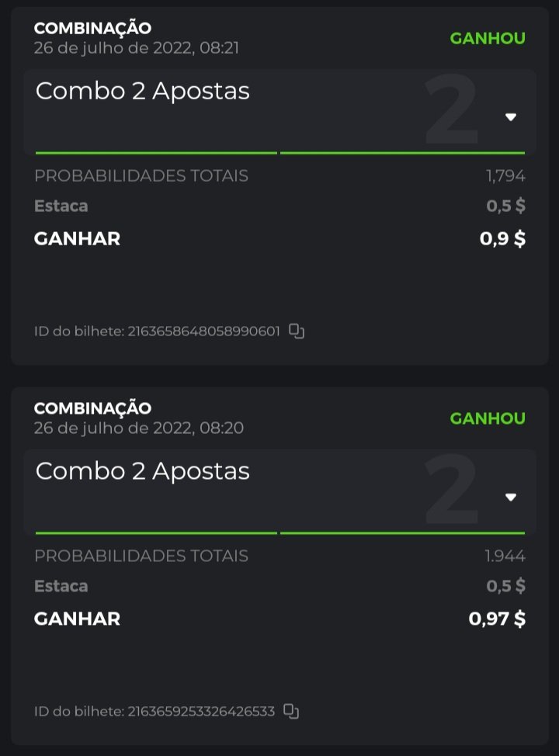Open Combo 2 Apostas title from 08:20
This screenshot has width=559, height=756.
(x=143, y=472)
